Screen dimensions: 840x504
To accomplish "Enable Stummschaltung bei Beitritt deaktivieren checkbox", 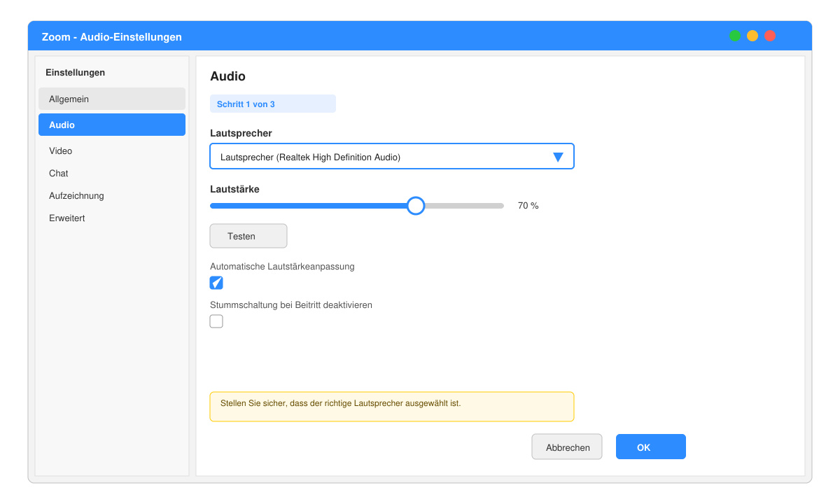I will (216, 321).
